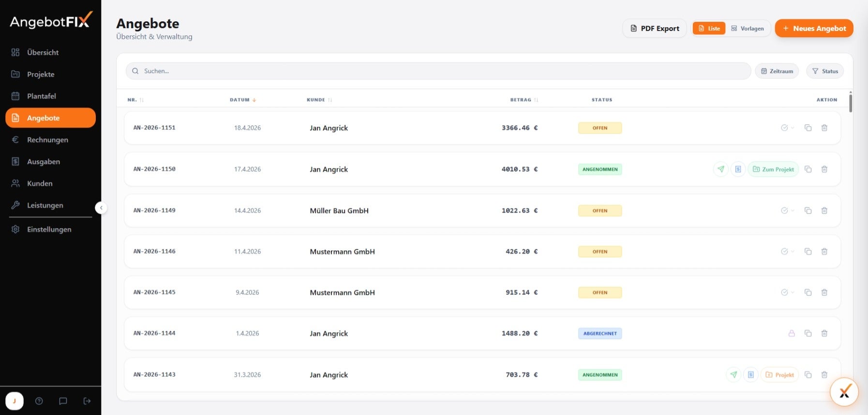Click the ANGENOMMEN badge of AN-2026-1150
Screen dimensions: 868x415
pos(600,169)
